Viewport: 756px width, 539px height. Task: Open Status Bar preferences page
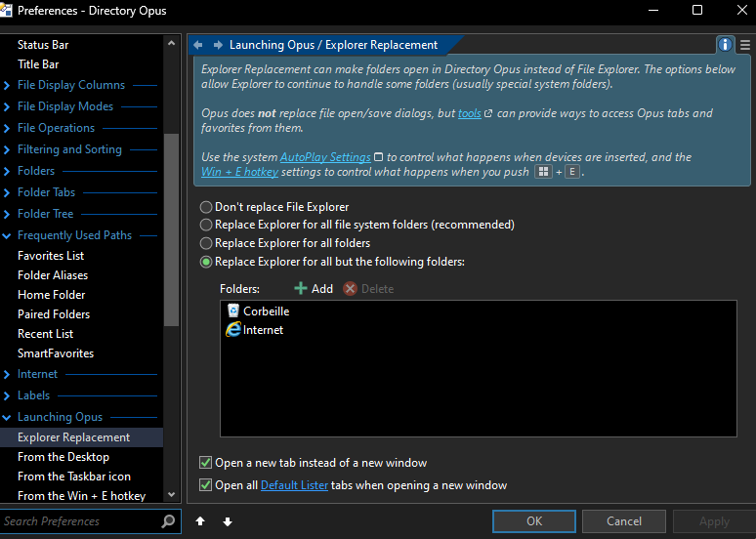(43, 45)
